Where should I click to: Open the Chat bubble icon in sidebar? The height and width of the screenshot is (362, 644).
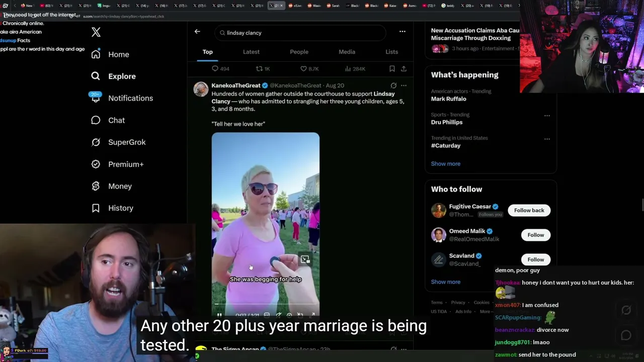point(96,120)
